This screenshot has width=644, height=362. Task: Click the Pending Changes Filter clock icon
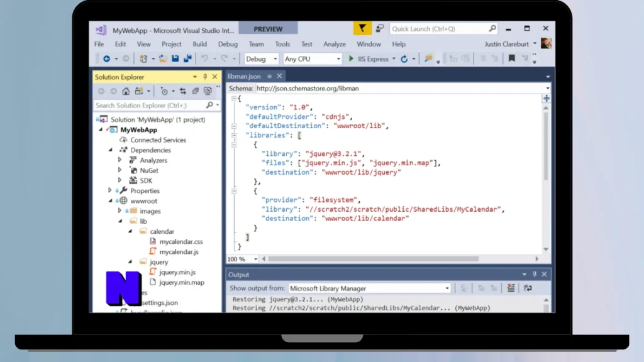[x=164, y=91]
